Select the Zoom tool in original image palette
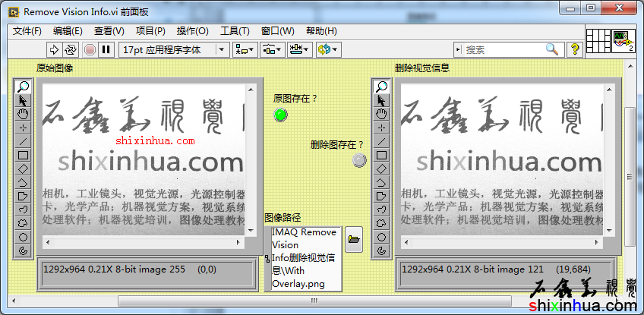 click(23, 87)
